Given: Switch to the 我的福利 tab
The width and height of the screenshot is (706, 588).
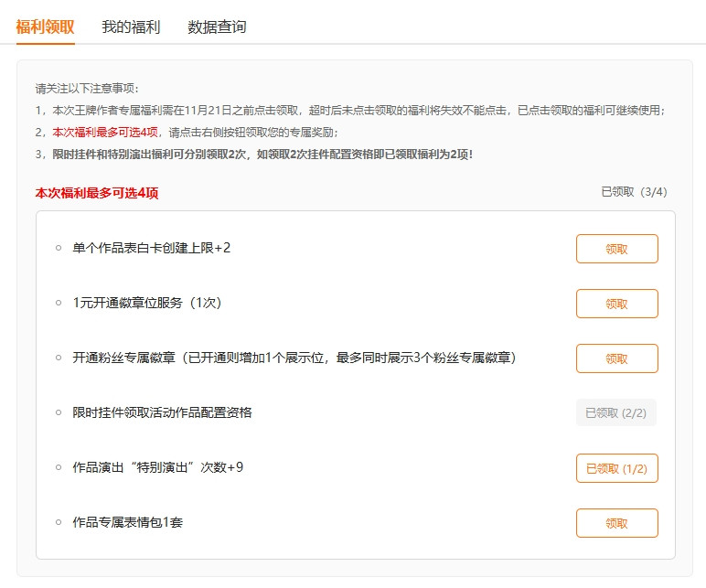Looking at the screenshot, I should [131, 27].
